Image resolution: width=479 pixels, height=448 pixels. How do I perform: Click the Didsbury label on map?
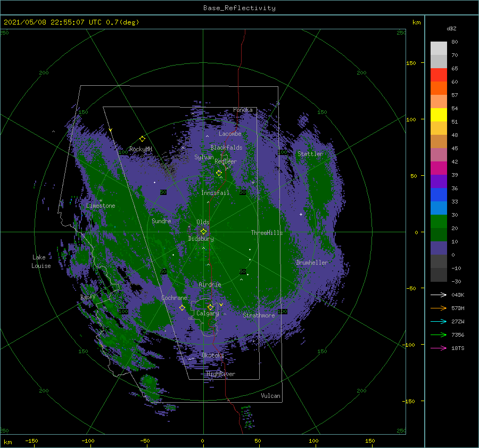[x=201, y=239]
